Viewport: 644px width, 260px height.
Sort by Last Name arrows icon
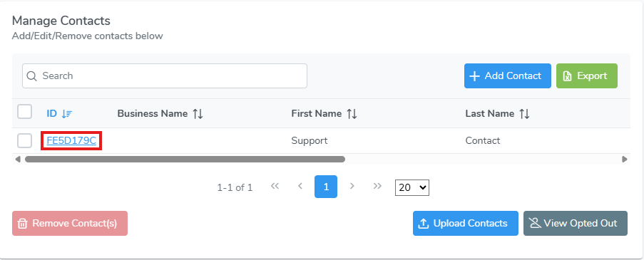[x=524, y=114]
